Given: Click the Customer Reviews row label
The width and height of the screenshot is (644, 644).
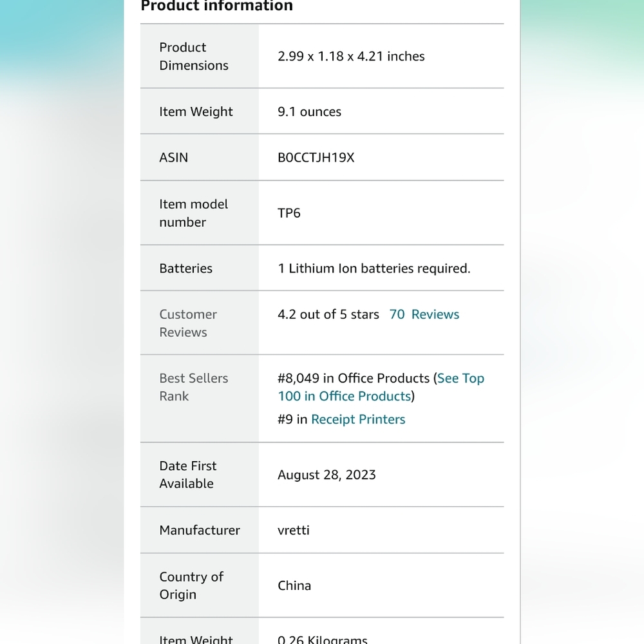Looking at the screenshot, I should (x=187, y=323).
